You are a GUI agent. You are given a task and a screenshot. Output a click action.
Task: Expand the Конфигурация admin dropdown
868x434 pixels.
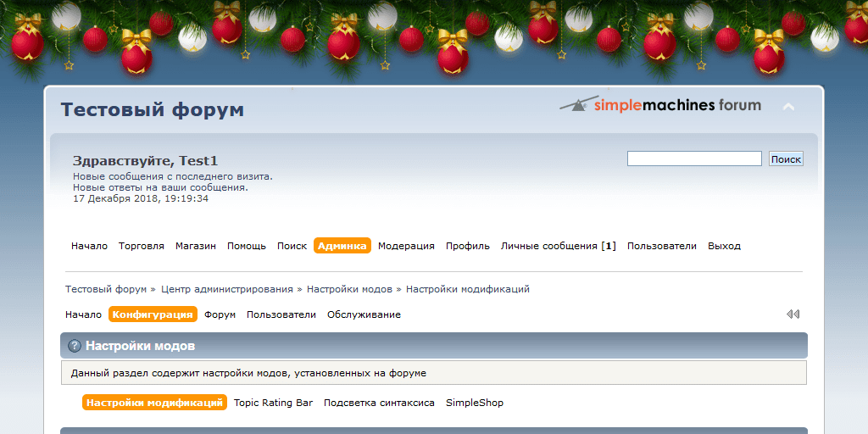pyautogui.click(x=153, y=314)
